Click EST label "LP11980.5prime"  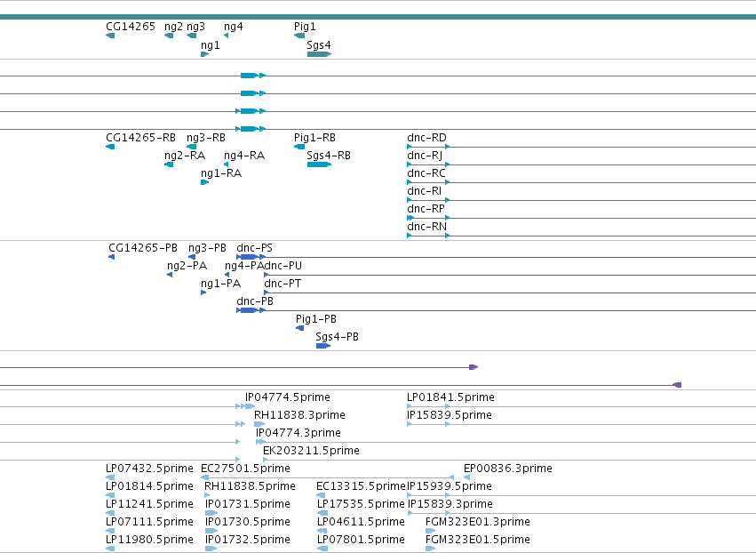(149, 541)
